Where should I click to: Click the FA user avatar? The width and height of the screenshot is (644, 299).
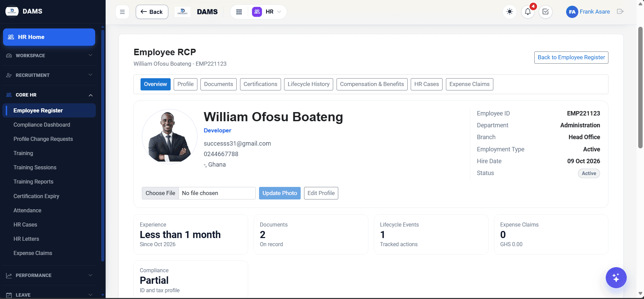coord(572,12)
